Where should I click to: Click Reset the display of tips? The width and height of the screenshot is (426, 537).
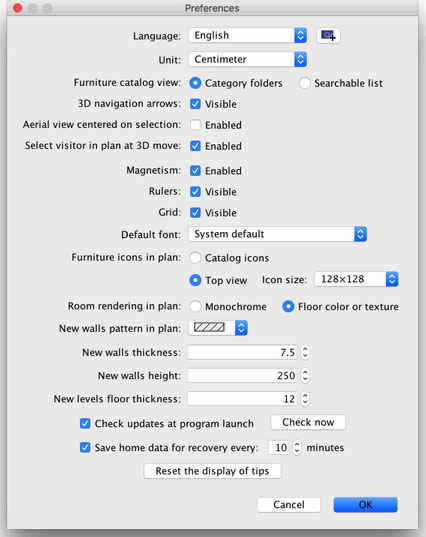(212, 471)
